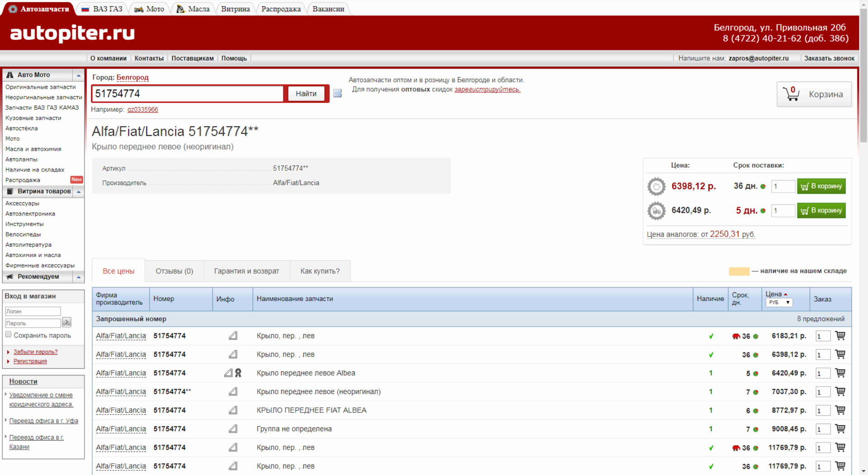868x475 pixels.
Task: Switch to Отзывы (0) tab
Action: click(175, 271)
